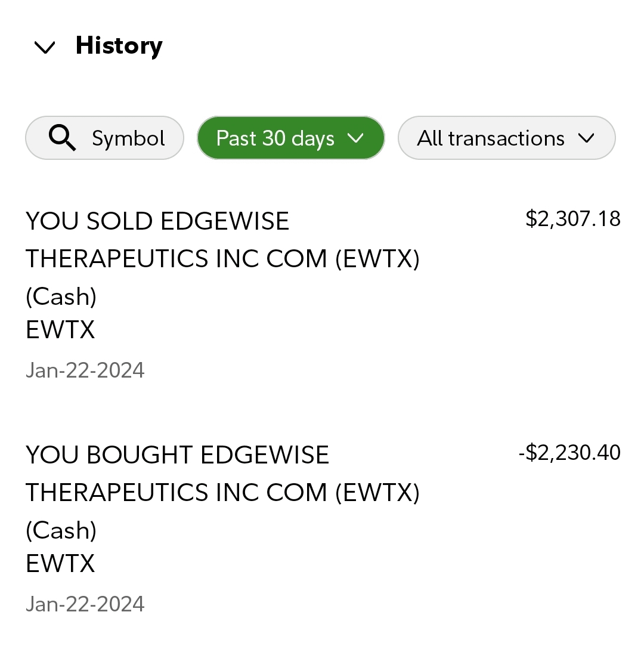Select the -$2,230.40 purchase amount
Viewport: 644px width, 646px height.
569,453
